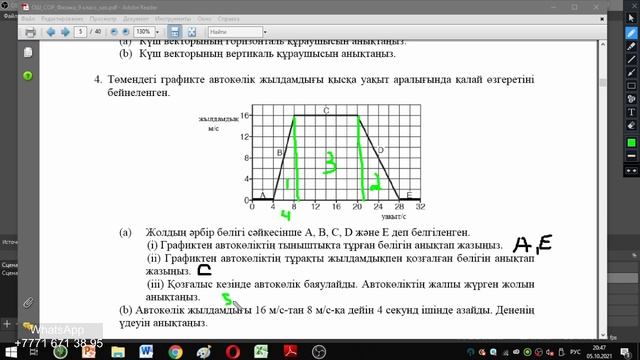Select the highlighter marker tool
Viewport: 640px width, 360px height.
[631, 46]
